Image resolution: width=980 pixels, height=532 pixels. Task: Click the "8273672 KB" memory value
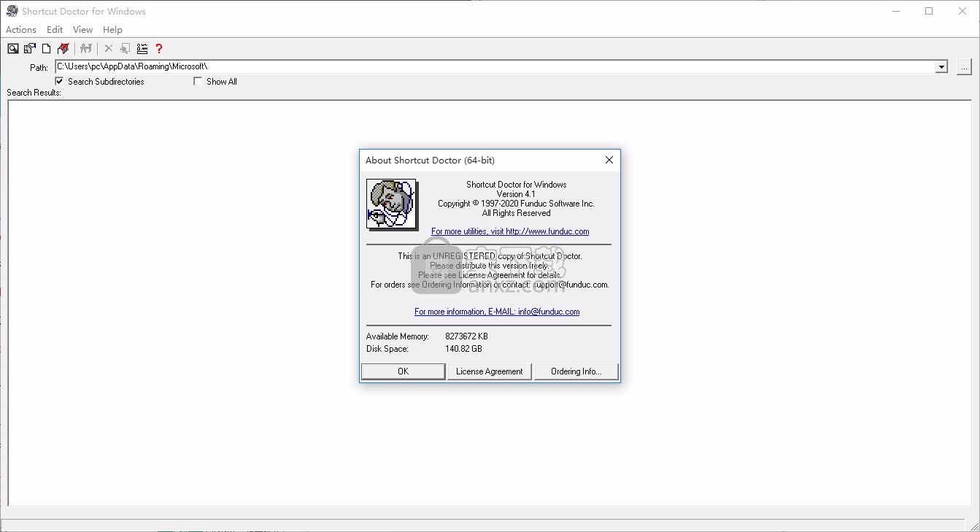[466, 336]
